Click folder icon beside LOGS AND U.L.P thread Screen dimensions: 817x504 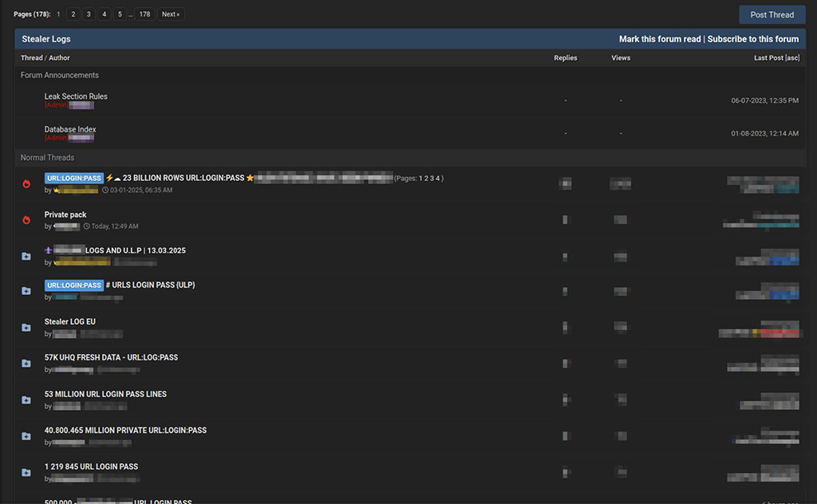pos(26,256)
